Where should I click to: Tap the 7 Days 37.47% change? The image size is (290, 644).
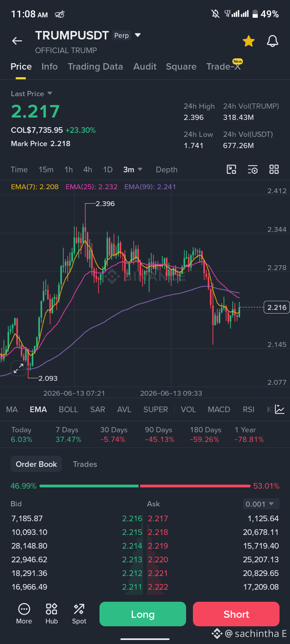coord(68,435)
